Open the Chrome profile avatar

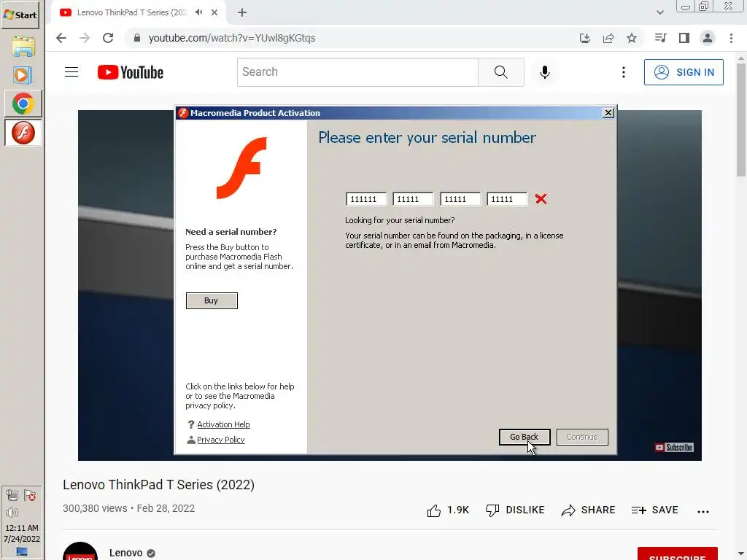708,38
